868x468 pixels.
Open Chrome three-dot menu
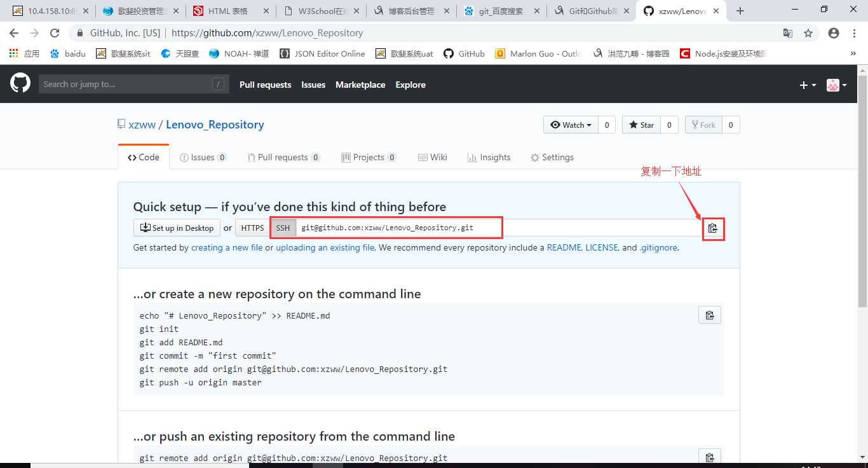click(x=854, y=33)
